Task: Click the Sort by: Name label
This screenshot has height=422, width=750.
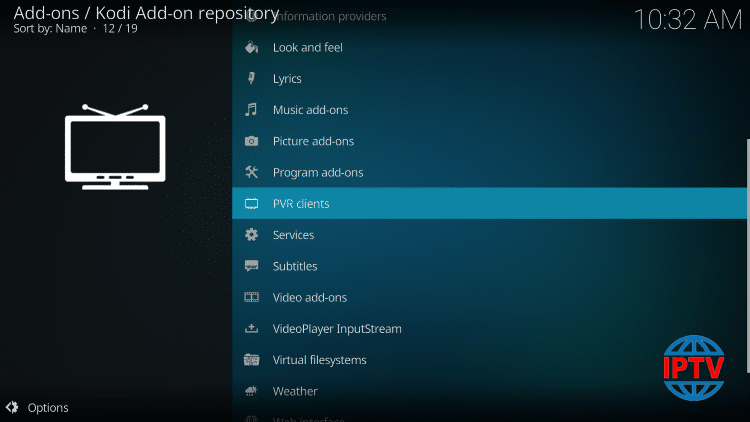Action: click(x=50, y=29)
